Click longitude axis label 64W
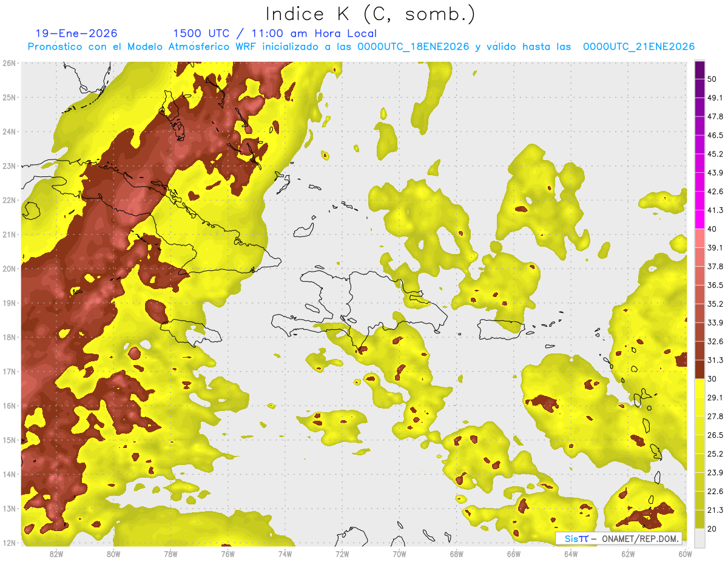 pos(571,554)
